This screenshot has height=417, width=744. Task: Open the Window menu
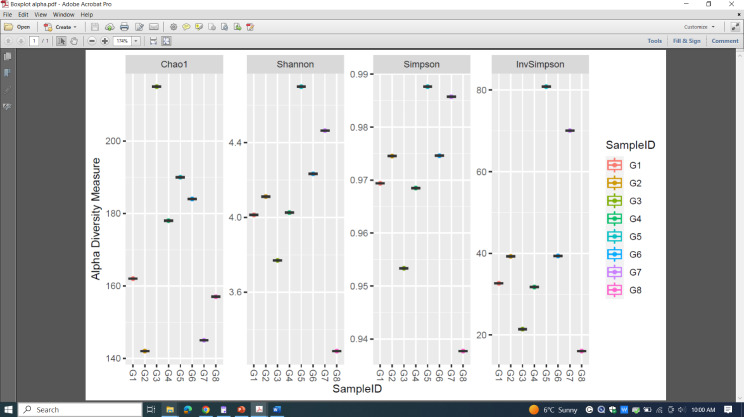(x=63, y=15)
